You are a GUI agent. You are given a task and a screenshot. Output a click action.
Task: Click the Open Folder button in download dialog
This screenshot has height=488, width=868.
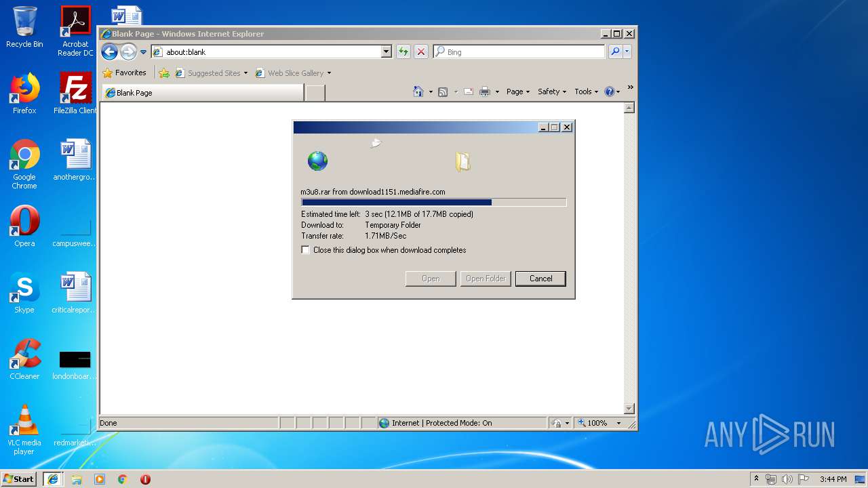[486, 279]
